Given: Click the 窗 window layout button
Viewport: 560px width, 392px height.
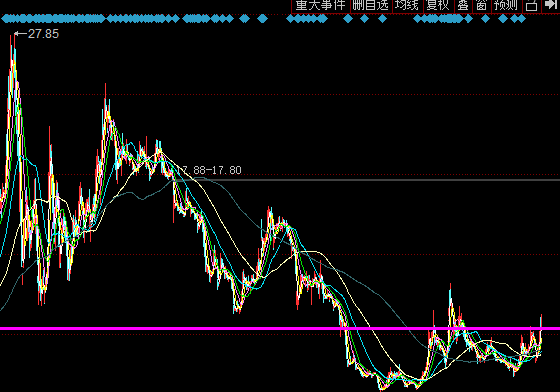Looking at the screenshot, I should click(x=482, y=6).
